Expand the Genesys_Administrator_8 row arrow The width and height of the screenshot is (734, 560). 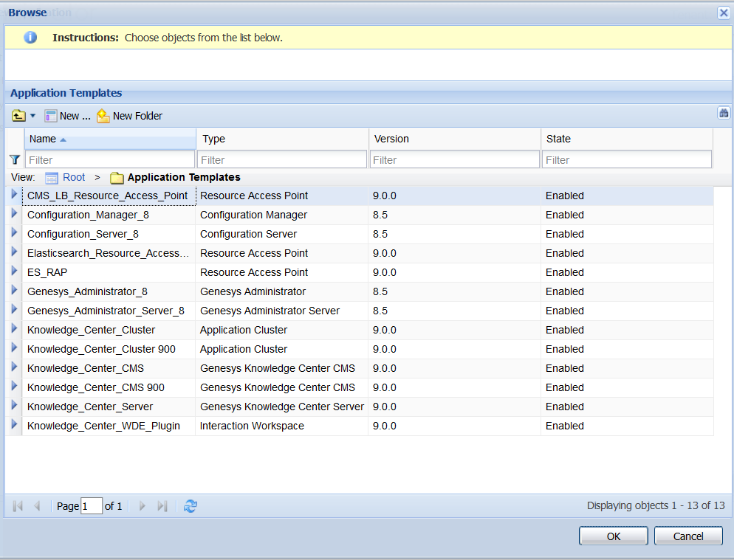14,290
